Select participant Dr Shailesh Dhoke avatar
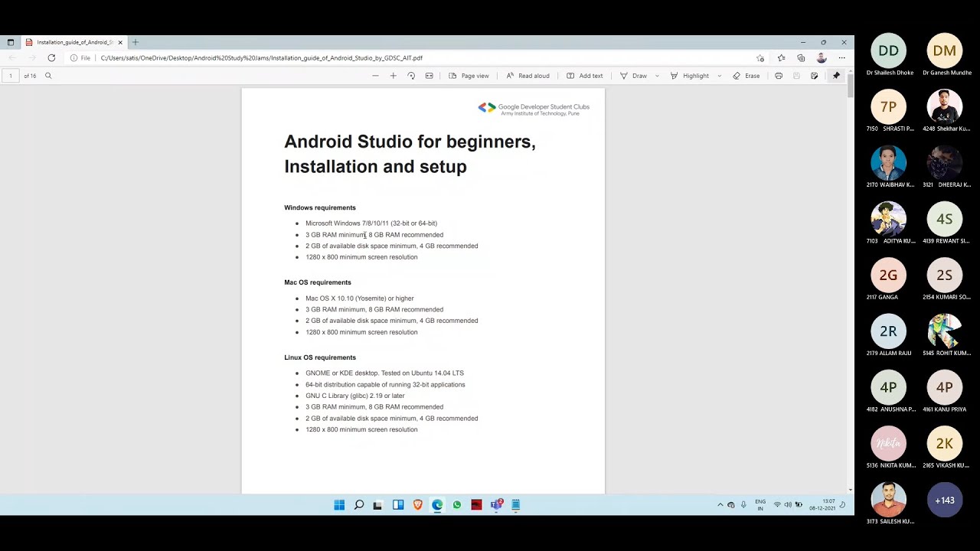 888,51
